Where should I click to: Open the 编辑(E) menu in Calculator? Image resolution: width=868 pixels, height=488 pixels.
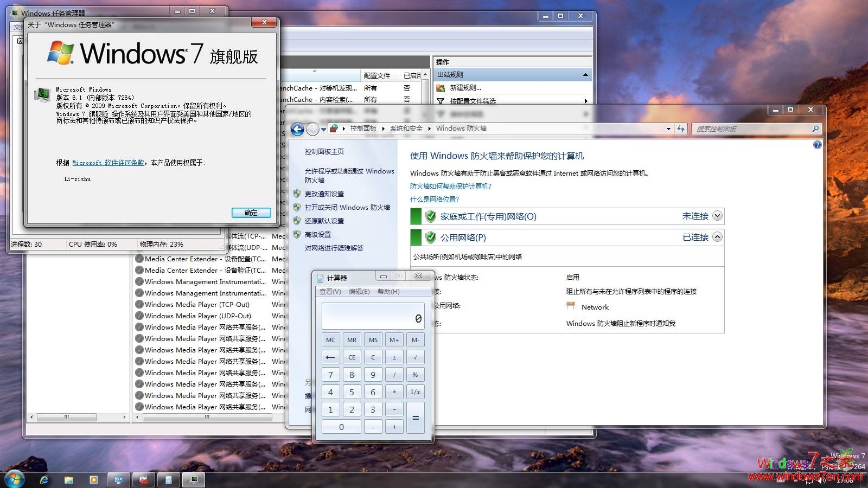(x=359, y=291)
